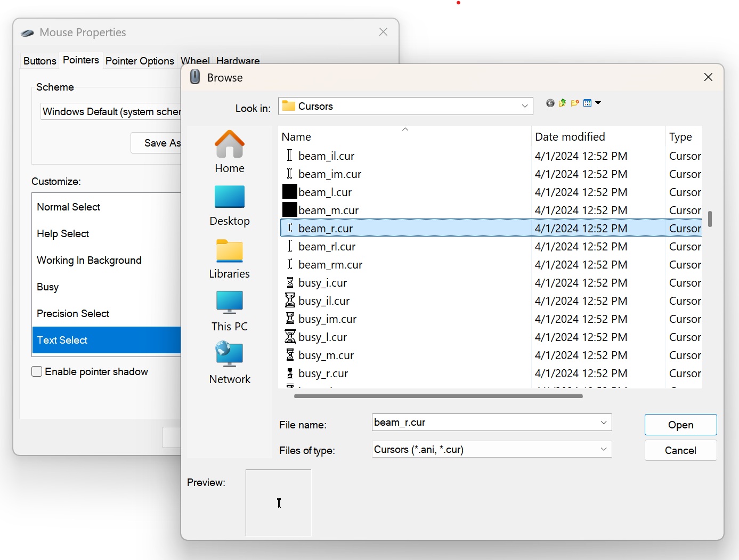
Task: Select Help Select in Customize list
Action: [x=107, y=233]
